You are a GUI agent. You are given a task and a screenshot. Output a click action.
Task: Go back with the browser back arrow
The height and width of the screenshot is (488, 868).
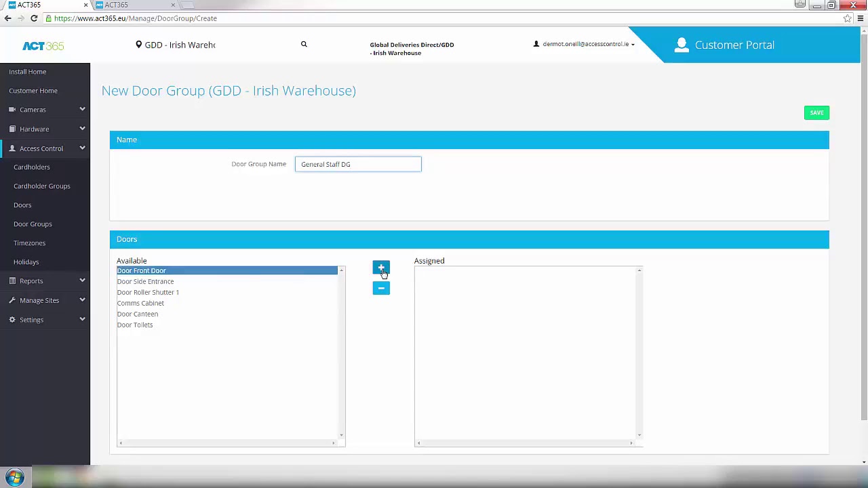point(8,18)
